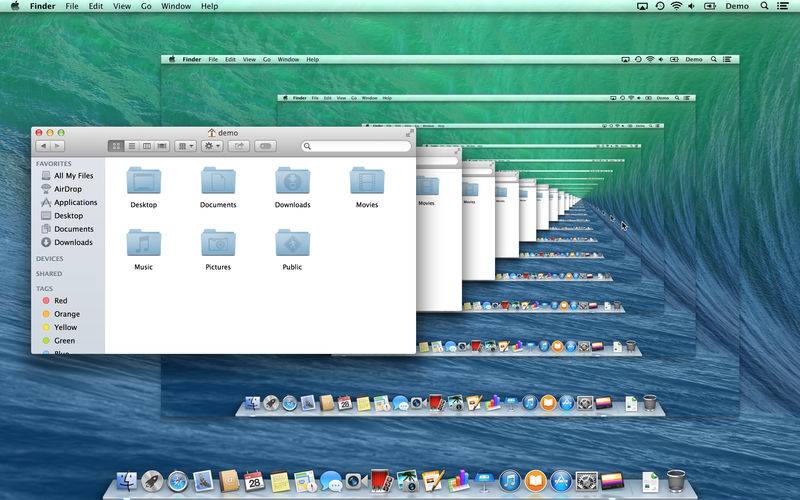Open Notification Center in top menu bar
The image size is (800, 500).
pyautogui.click(x=782, y=6)
